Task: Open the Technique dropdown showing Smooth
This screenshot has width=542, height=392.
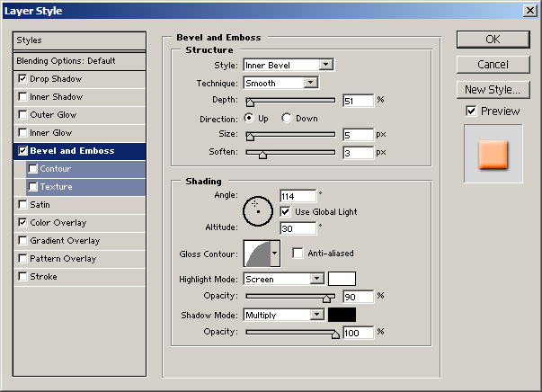Action: click(x=281, y=83)
